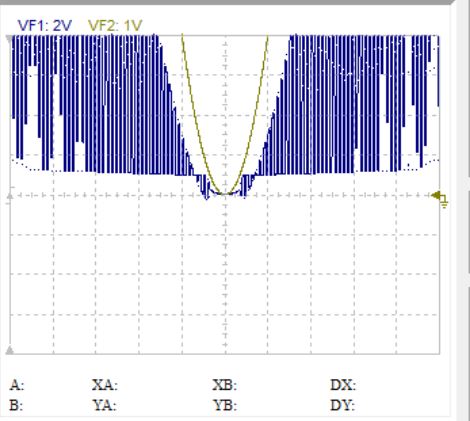This screenshot has width=470, height=421.
Task: Click the XA: readout label
Action: (105, 385)
